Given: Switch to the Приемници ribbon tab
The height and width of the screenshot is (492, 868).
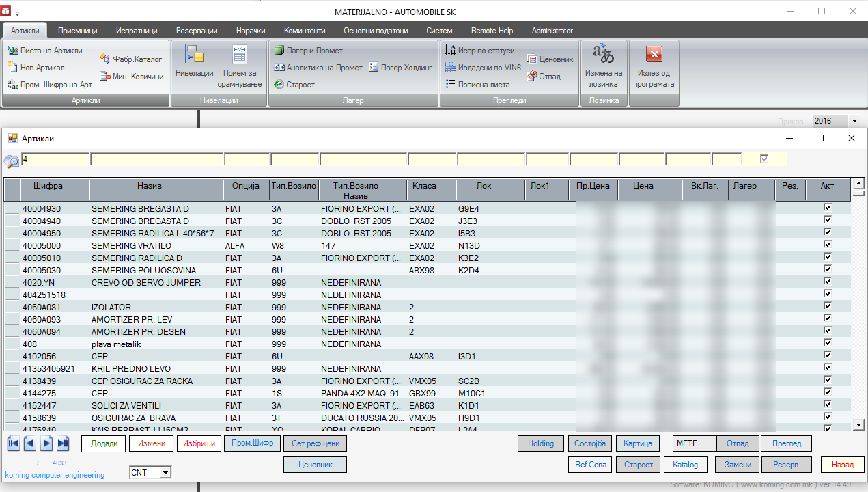Looking at the screenshot, I should (x=77, y=31).
